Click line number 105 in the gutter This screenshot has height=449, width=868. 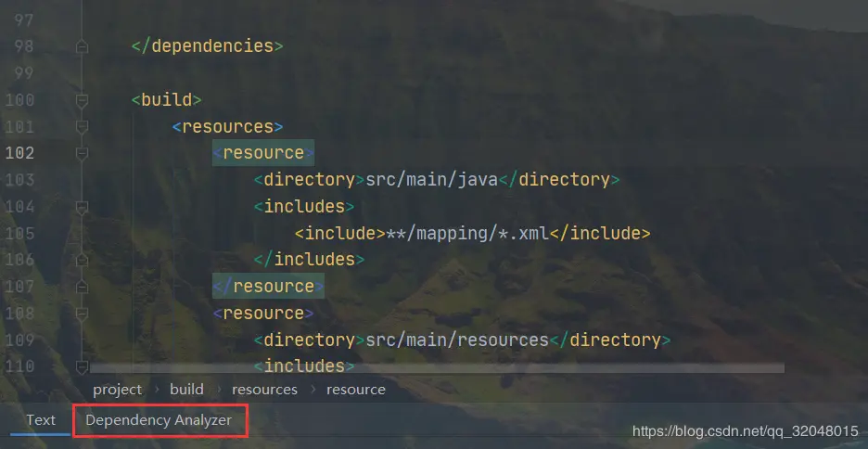point(19,233)
